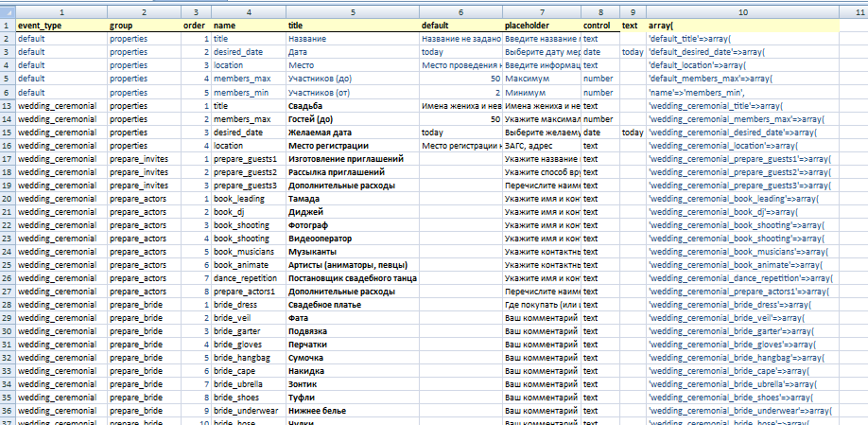This screenshot has height=425, width=868.
Task: Select row 13 header
Action: pos(8,106)
